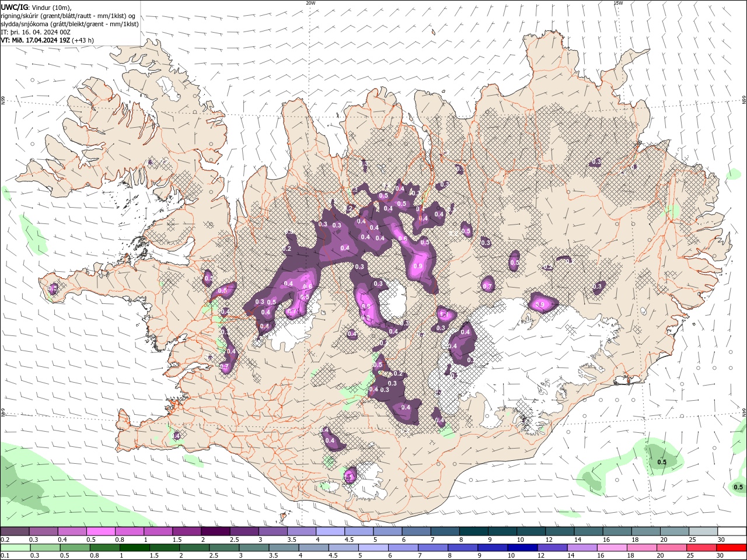Viewport: 747px width, 560px height.
Task: Pick the bright red 30 mm rain swatch
Action: 731,547
